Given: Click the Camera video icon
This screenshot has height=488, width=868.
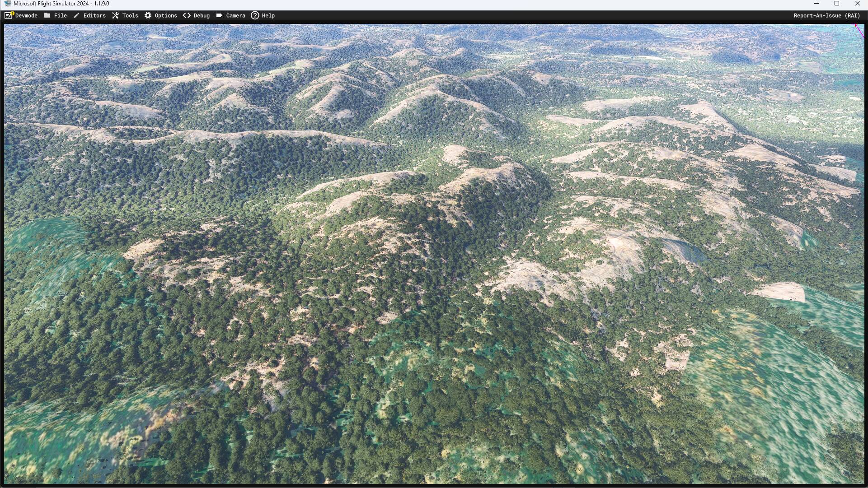Looking at the screenshot, I should [219, 15].
